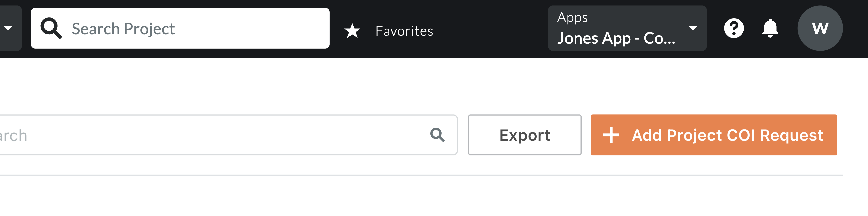Click Add Project COI Request button
The height and width of the screenshot is (216, 868).
(714, 135)
